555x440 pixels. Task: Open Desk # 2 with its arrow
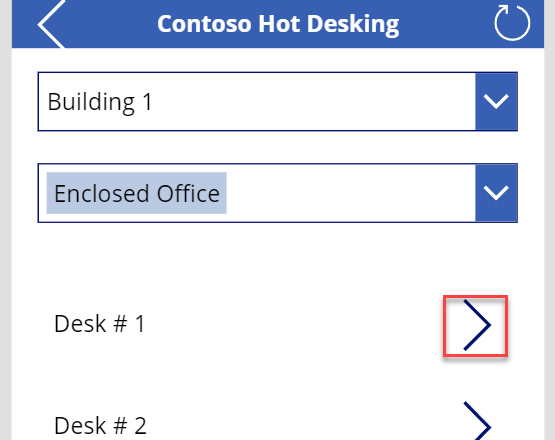[477, 421]
